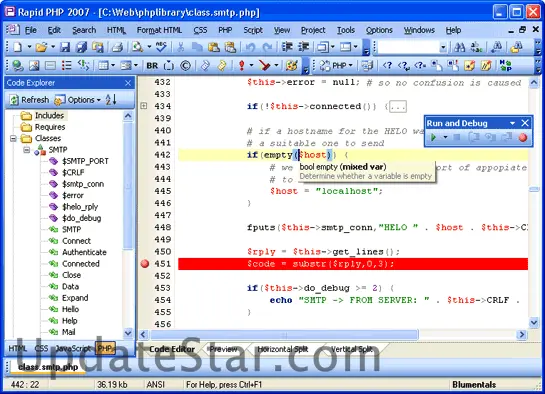Remove the breakpoint marker on line 451

pos(145,264)
